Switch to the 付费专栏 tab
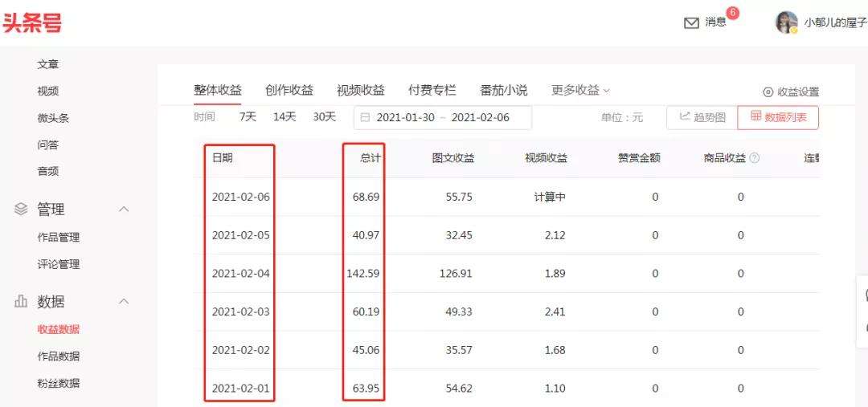The height and width of the screenshot is (407, 868). 432,90
